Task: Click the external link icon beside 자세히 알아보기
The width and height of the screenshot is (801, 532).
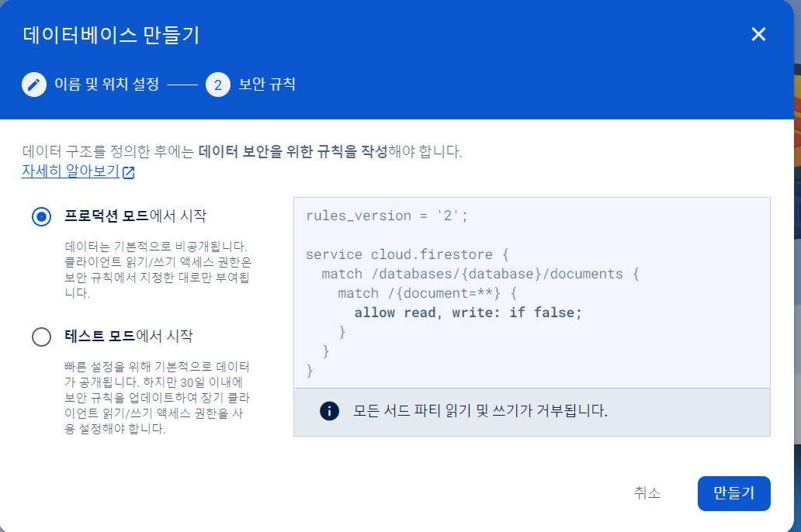Action: click(x=129, y=173)
